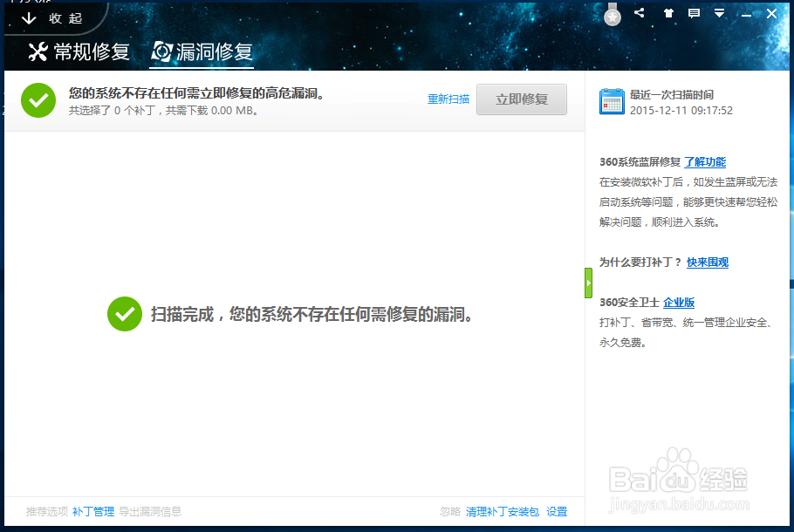
Task: Open the feedback message icon
Action: coord(694,14)
